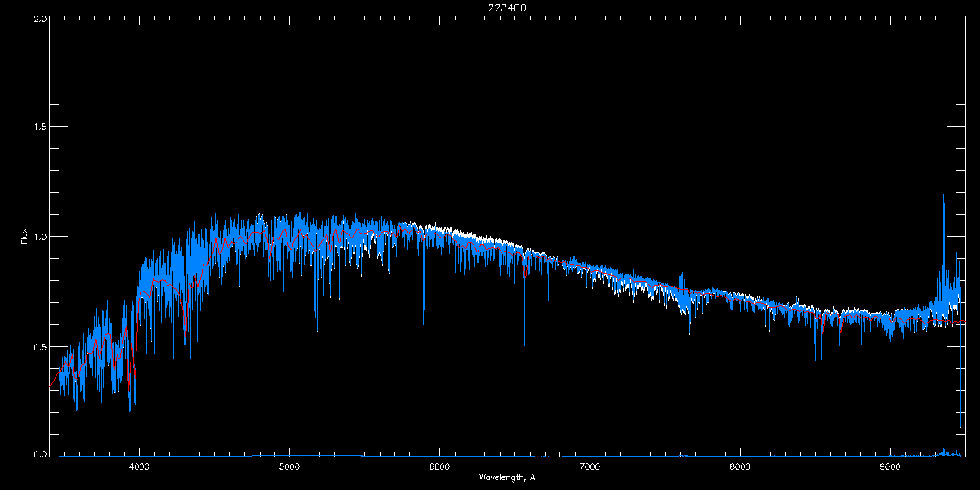
Task: Select the 0.0 flux tick label
Action: click(39, 455)
